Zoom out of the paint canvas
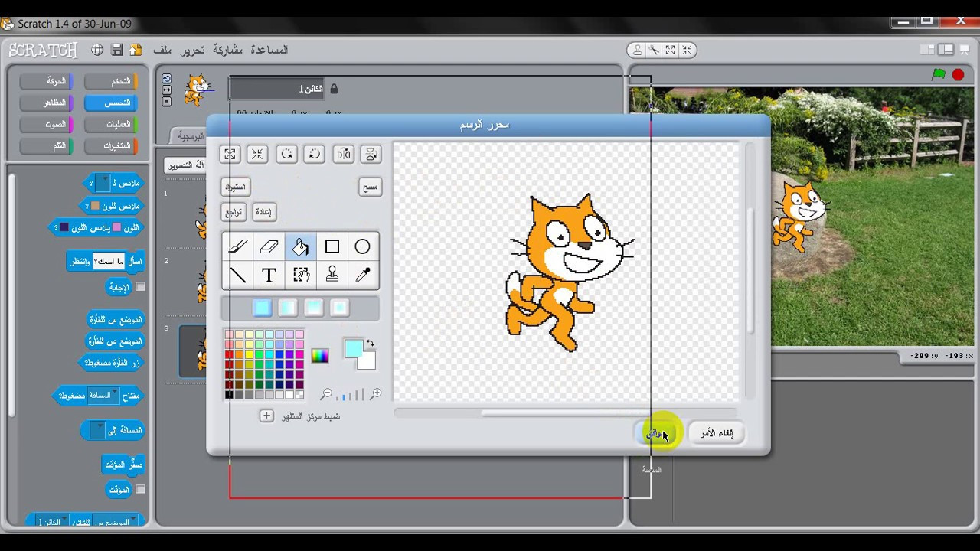The height and width of the screenshot is (551, 980). 327,394
